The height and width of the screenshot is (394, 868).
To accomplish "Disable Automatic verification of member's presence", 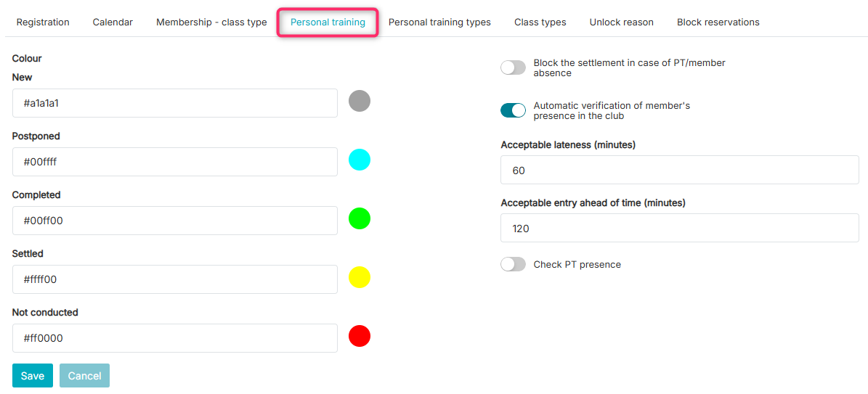I will tap(513, 110).
